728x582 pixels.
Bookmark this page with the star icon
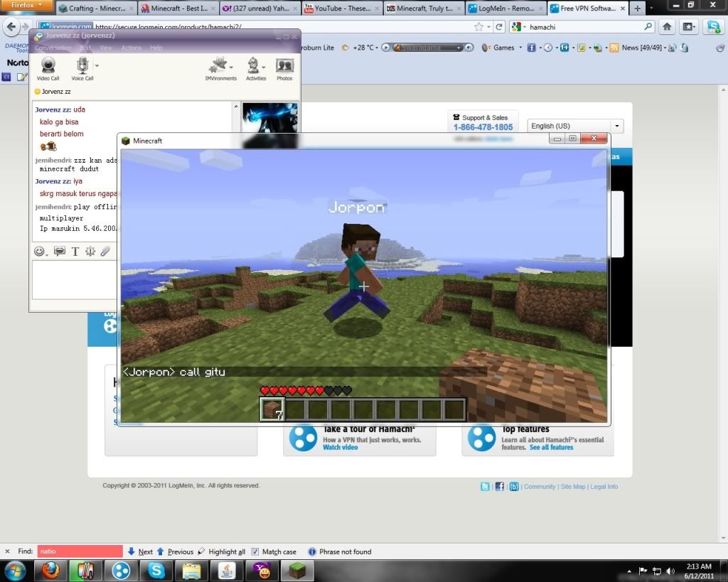pyautogui.click(x=478, y=27)
